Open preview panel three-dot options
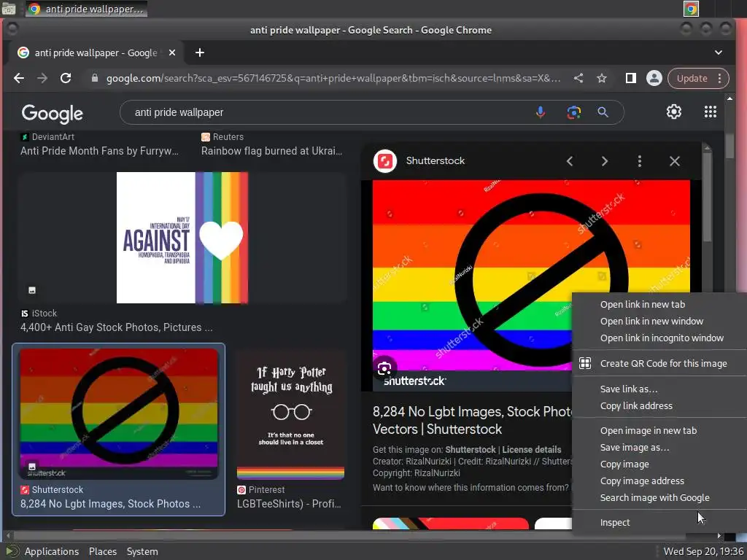The image size is (747, 560). (639, 161)
